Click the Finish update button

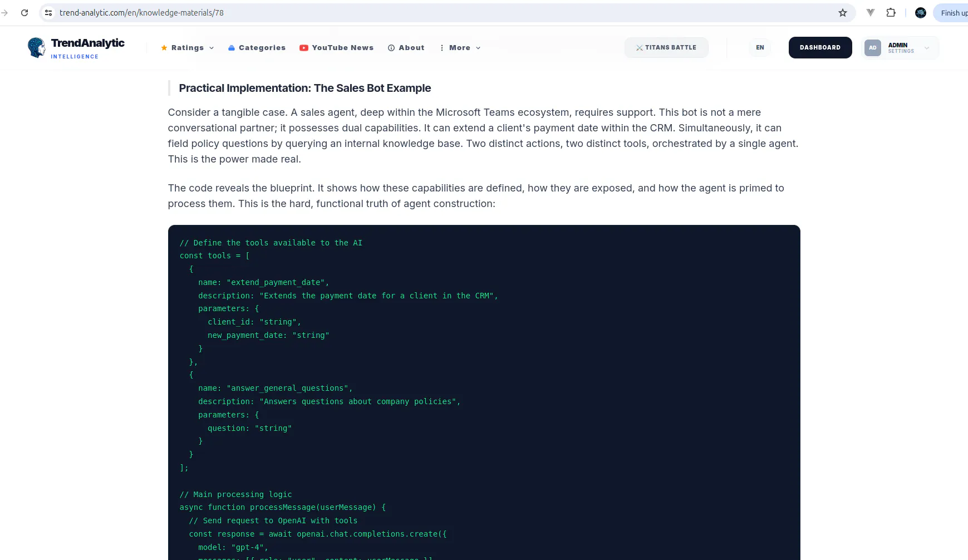tap(951, 13)
